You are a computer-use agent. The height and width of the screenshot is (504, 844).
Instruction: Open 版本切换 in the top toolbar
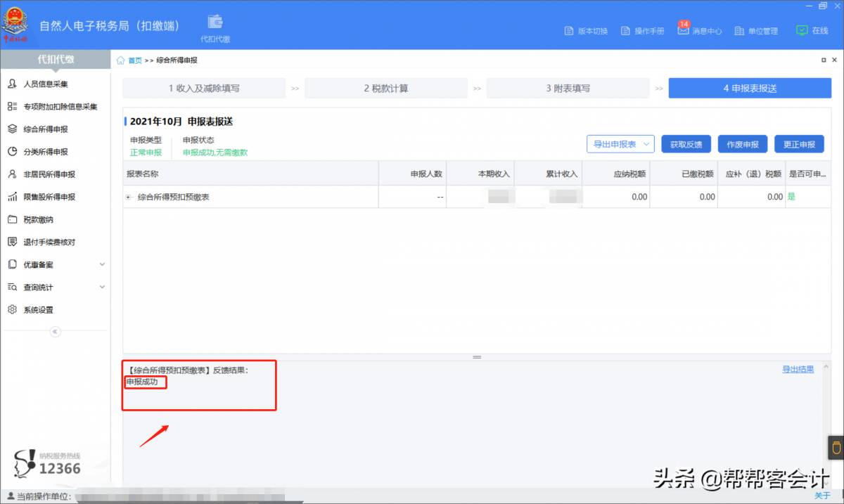pyautogui.click(x=586, y=31)
